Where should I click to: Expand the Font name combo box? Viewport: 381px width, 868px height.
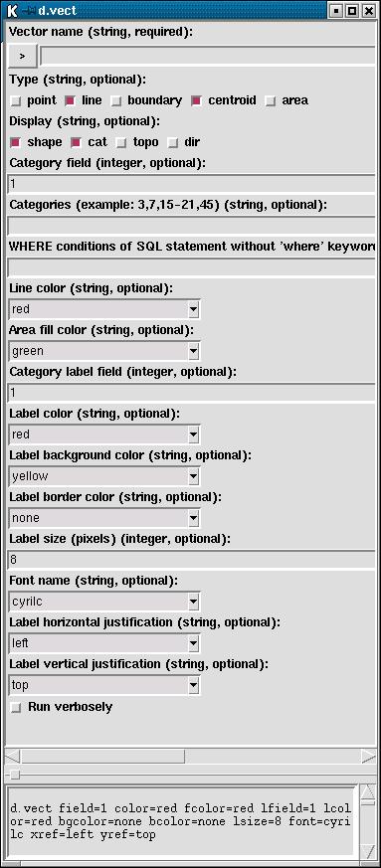point(193,602)
